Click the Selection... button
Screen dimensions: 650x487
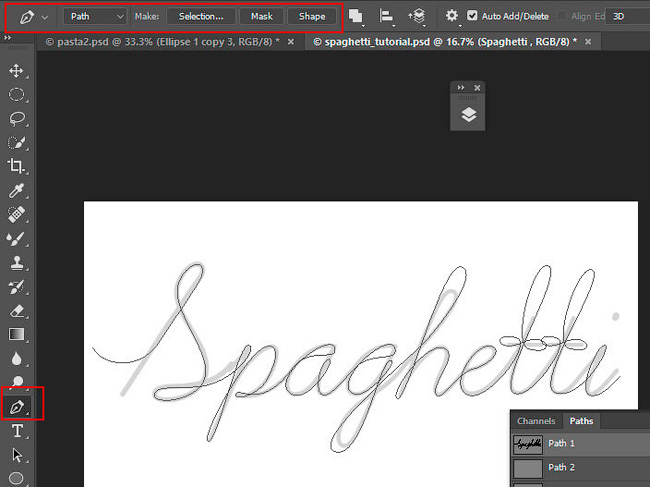pyautogui.click(x=201, y=17)
